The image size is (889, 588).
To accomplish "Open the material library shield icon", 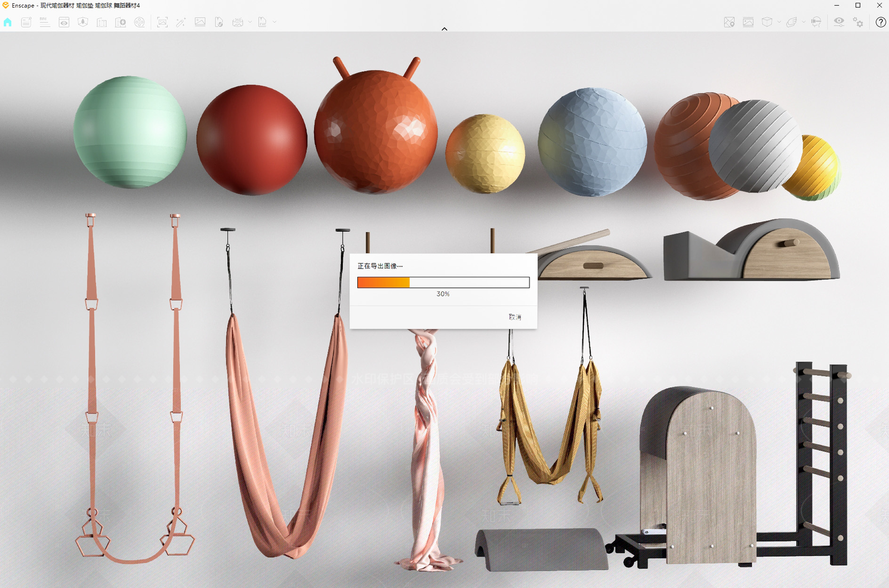I will (x=83, y=22).
